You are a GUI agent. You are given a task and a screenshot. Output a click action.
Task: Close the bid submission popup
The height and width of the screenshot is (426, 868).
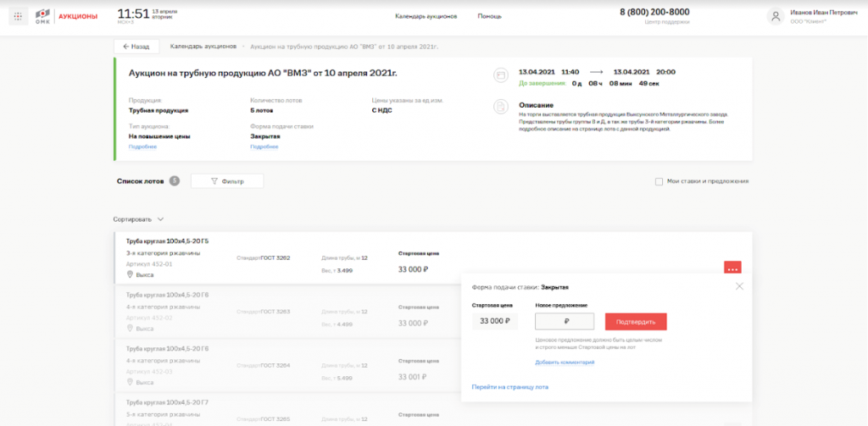[x=739, y=286]
